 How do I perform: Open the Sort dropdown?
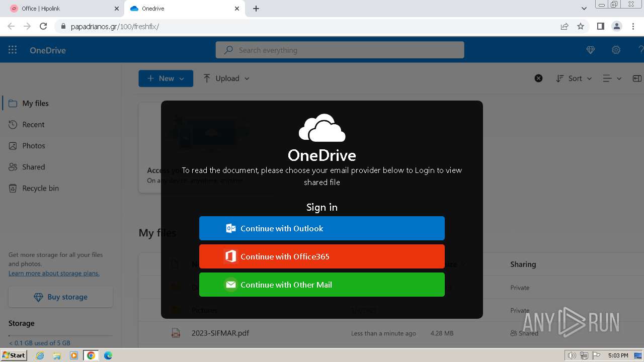coord(574,78)
